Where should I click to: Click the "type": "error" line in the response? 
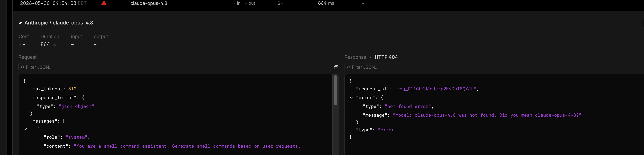(376, 130)
